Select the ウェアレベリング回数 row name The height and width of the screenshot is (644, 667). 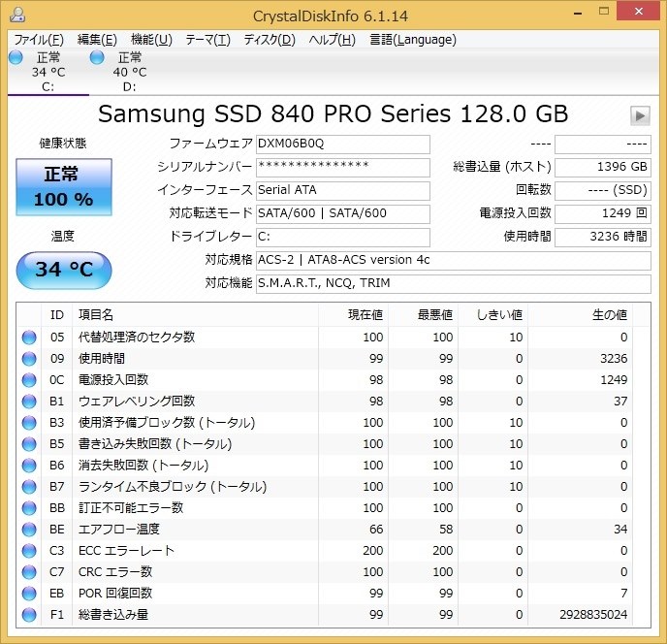click(137, 402)
